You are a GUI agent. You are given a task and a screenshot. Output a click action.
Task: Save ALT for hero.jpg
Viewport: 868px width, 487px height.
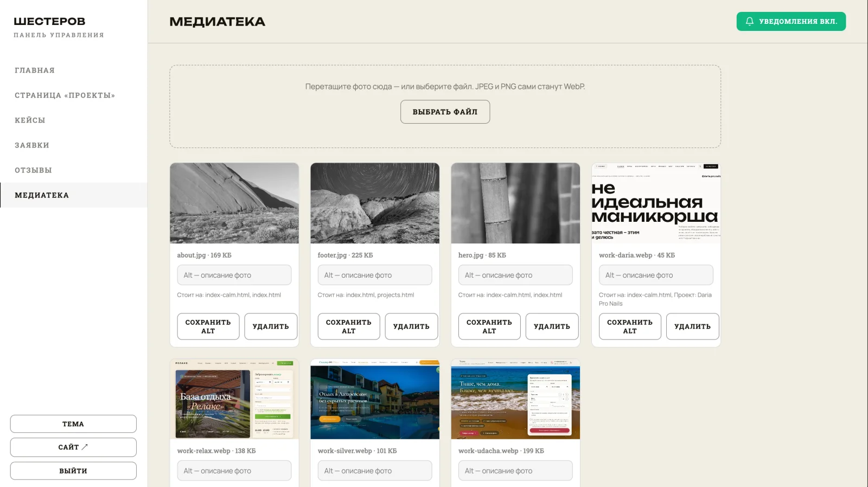489,326
